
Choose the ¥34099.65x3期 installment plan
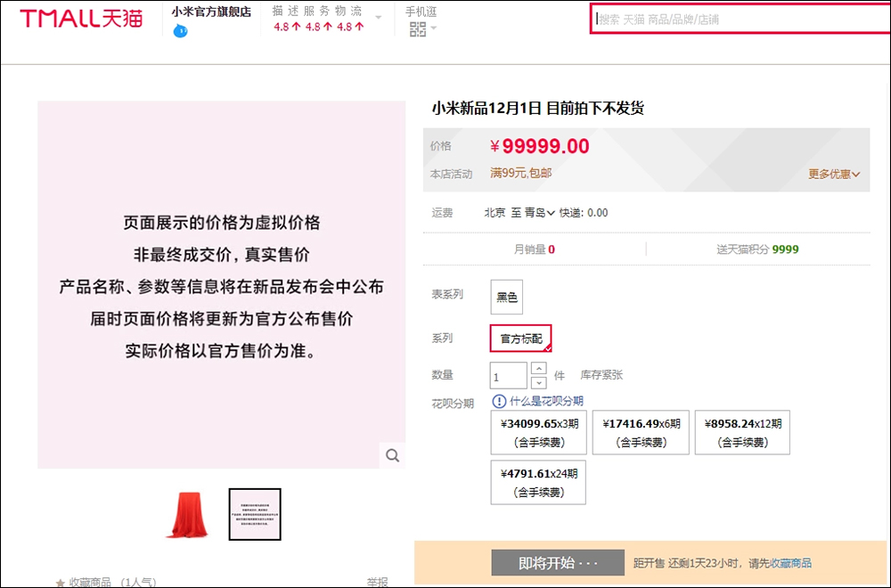pos(539,432)
